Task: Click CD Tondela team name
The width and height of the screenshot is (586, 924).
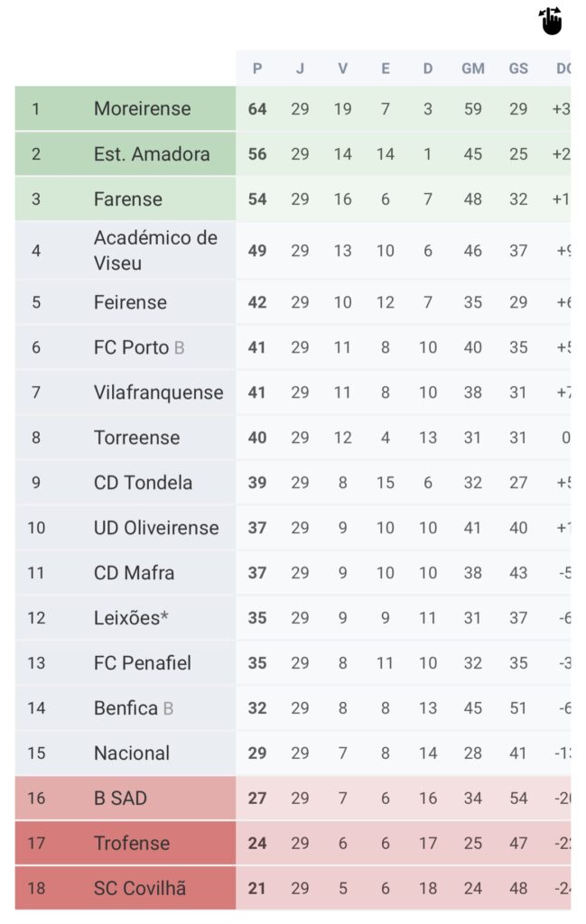Action: pos(143,483)
